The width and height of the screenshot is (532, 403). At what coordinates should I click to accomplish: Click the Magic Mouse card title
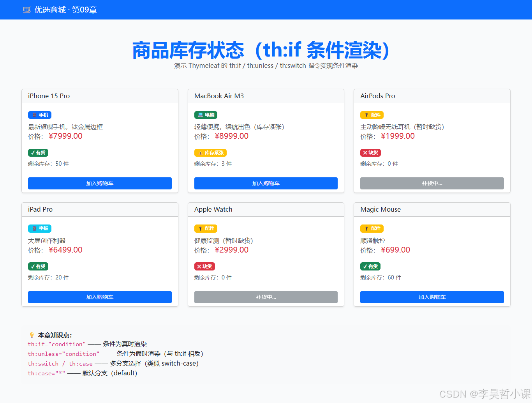point(381,209)
